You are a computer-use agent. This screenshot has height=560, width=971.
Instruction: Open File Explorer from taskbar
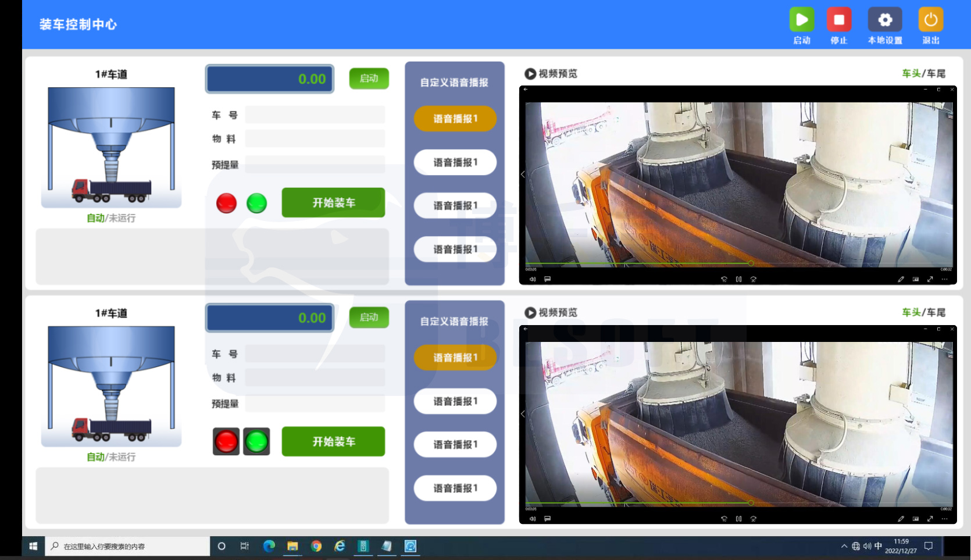tap(292, 546)
